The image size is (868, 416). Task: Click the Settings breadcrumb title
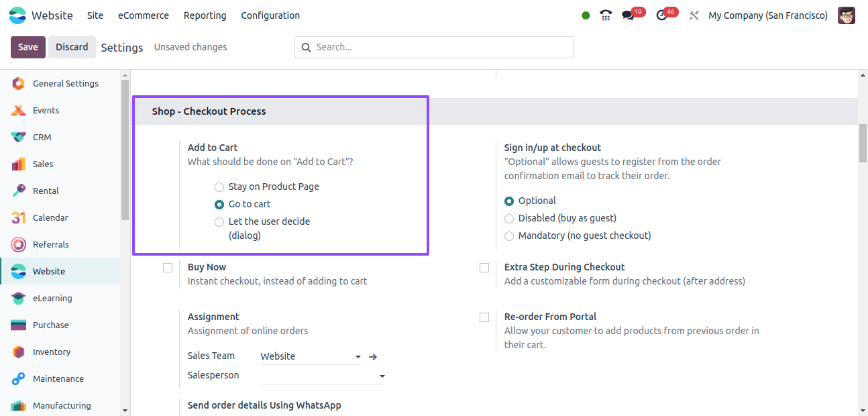coord(122,48)
